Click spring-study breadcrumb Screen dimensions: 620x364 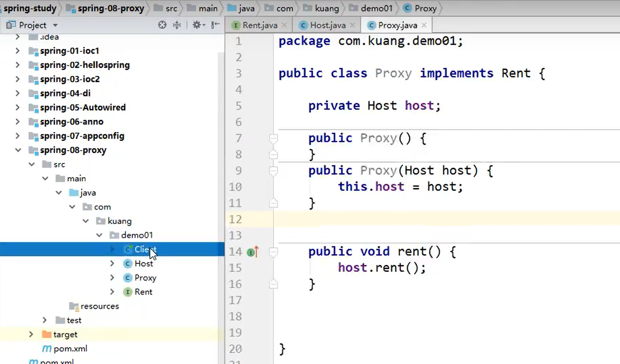[30, 8]
